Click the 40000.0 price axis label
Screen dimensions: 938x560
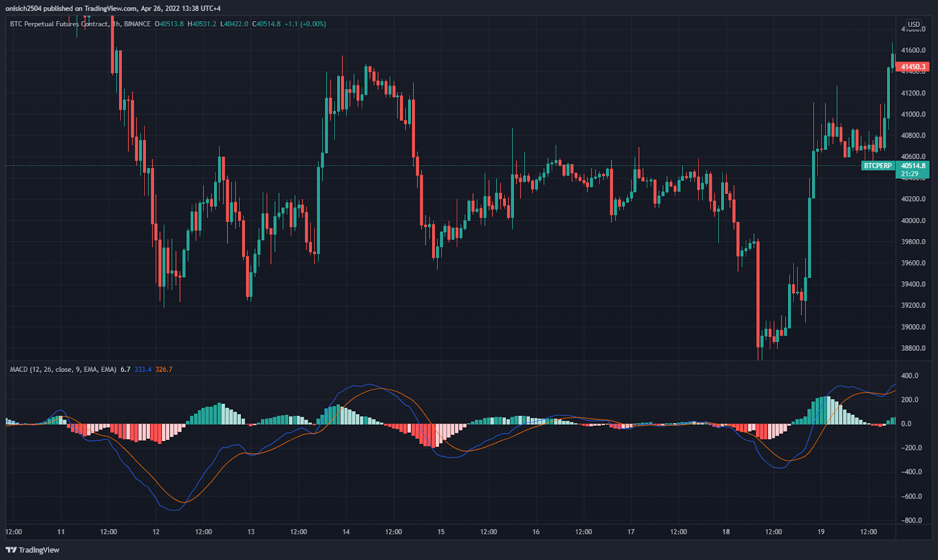[x=913, y=221]
